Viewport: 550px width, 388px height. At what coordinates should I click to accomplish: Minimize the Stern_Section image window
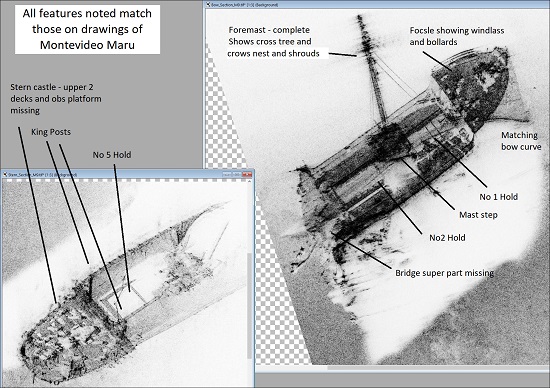point(227,174)
